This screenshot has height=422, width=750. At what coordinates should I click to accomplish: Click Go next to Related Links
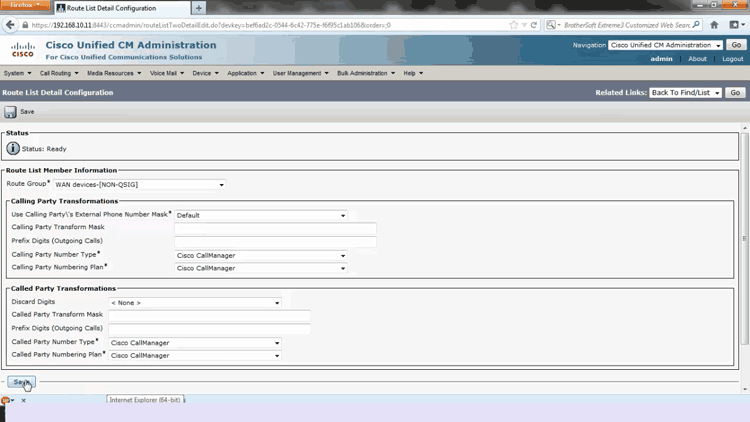(735, 93)
